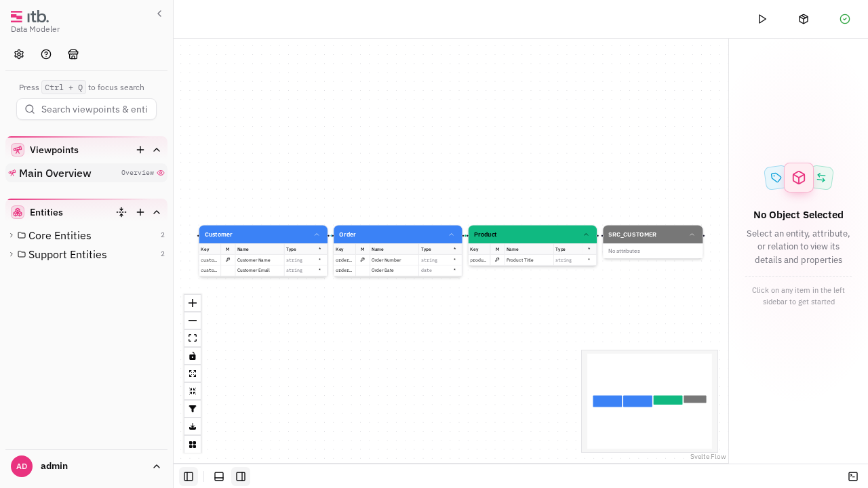
Task: Collapse the Order entity node
Action: click(x=452, y=235)
